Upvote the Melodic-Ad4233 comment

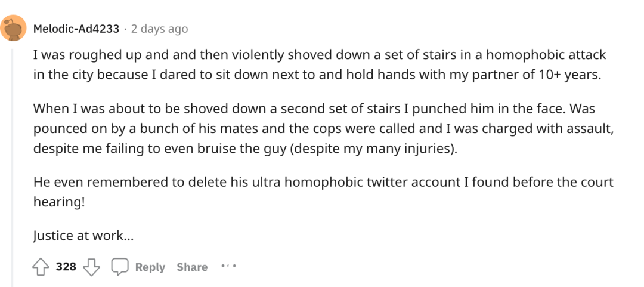[42, 267]
